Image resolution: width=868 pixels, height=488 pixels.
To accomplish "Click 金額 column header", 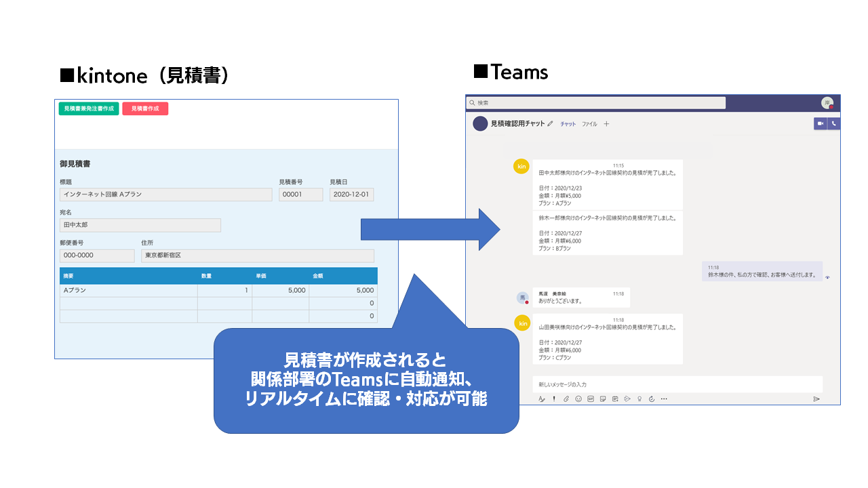I will [x=343, y=276].
